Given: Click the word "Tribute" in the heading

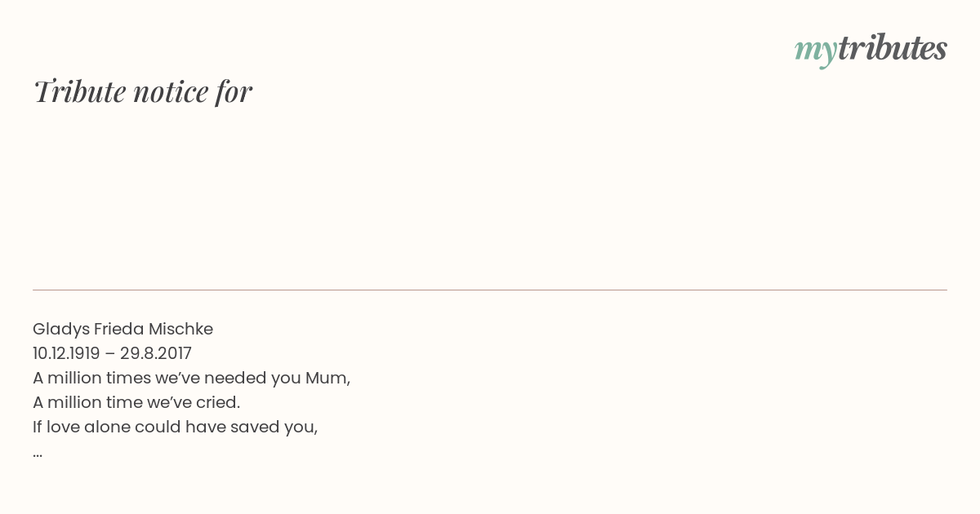Looking at the screenshot, I should (80, 91).
